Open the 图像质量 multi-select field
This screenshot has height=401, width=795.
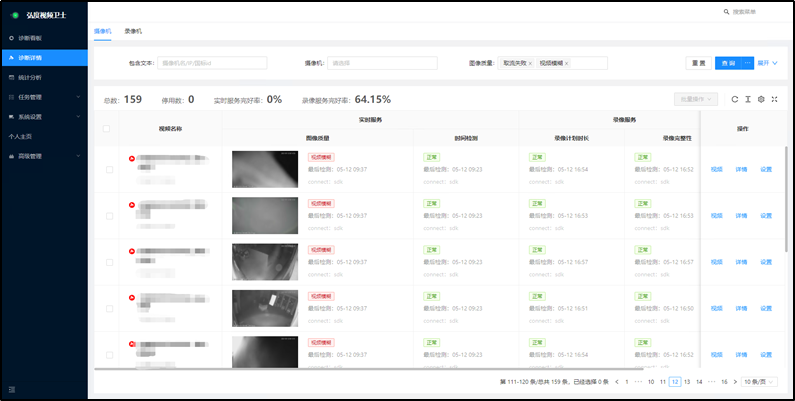[553, 63]
